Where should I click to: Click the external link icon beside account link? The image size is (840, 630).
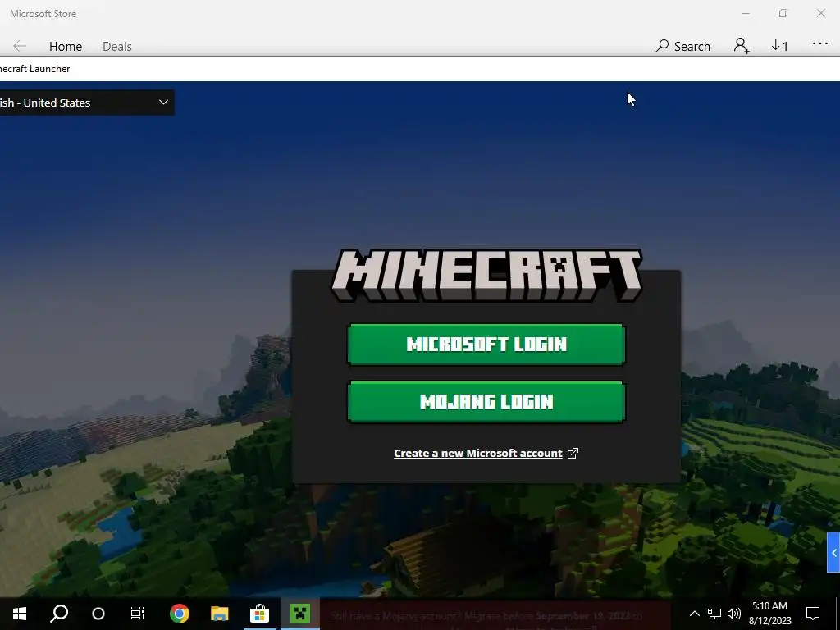point(573,453)
